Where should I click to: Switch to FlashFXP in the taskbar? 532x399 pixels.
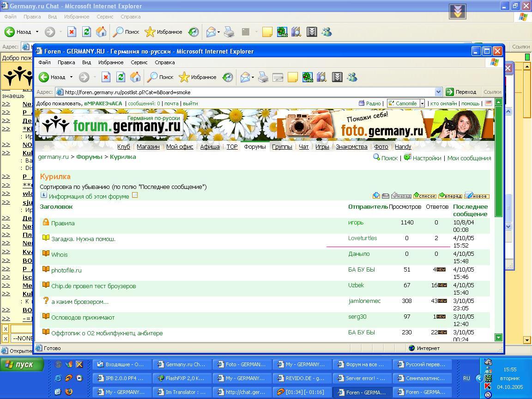tap(182, 378)
